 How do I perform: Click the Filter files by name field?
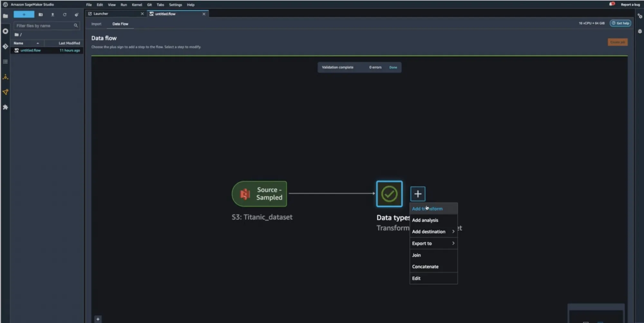point(44,25)
